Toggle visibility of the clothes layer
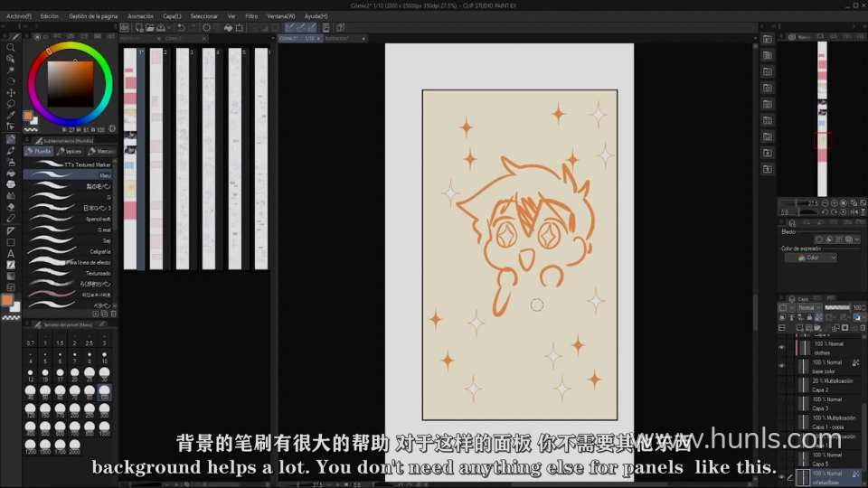Screen dimensions: 868x488 coord(781,347)
